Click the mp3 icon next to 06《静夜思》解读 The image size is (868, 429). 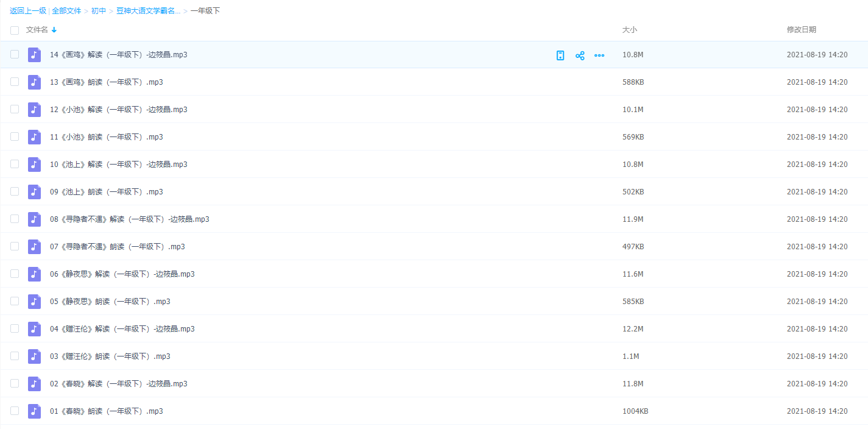click(34, 274)
